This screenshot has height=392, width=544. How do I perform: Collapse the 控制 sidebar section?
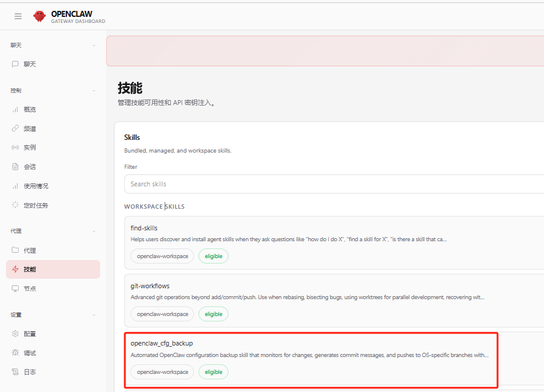[93, 90]
